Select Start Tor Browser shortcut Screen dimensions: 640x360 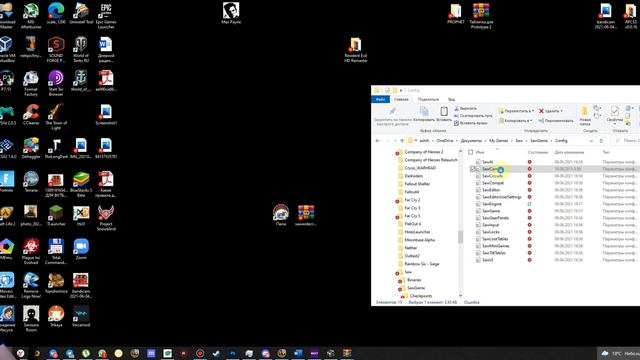tap(56, 83)
